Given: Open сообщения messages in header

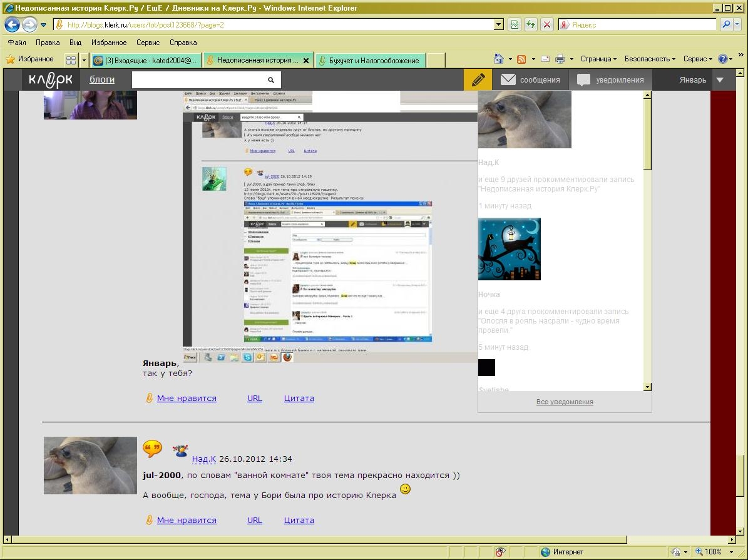Looking at the screenshot, I should click(x=530, y=79).
